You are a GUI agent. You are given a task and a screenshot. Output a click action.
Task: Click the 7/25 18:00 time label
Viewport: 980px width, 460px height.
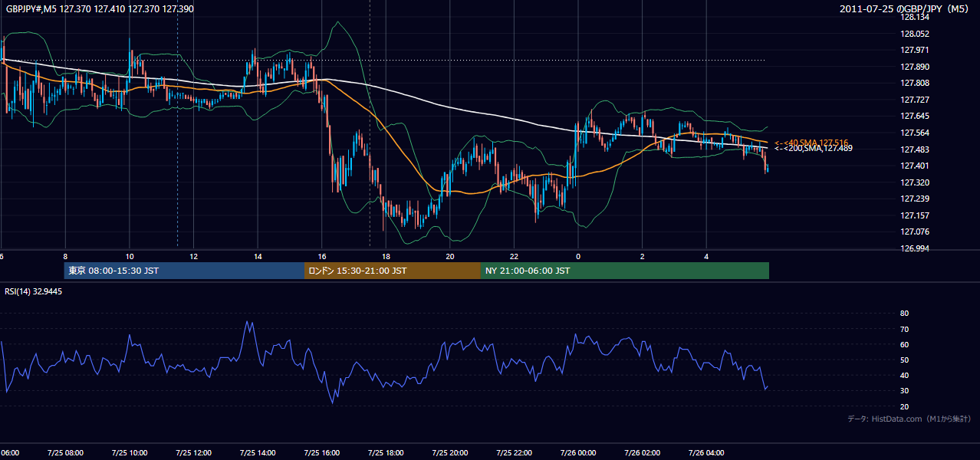[x=386, y=453]
